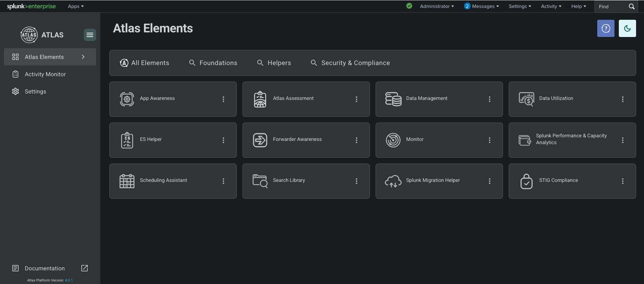
Task: Open App Awareness three-dot options menu
Action: 223,99
